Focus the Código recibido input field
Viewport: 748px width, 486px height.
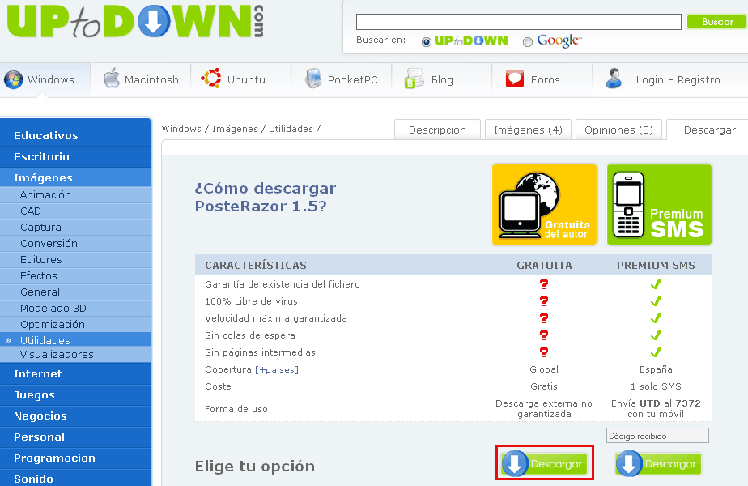[657, 435]
